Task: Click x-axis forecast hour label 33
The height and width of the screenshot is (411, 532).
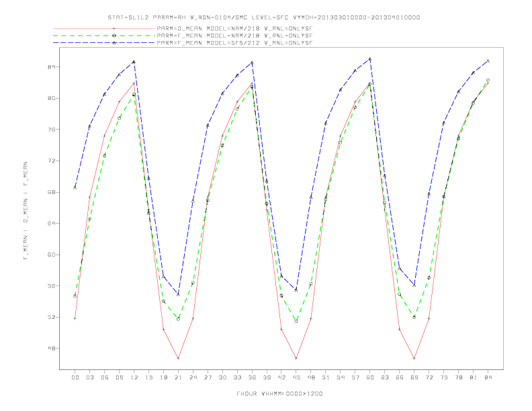Action: (x=237, y=377)
